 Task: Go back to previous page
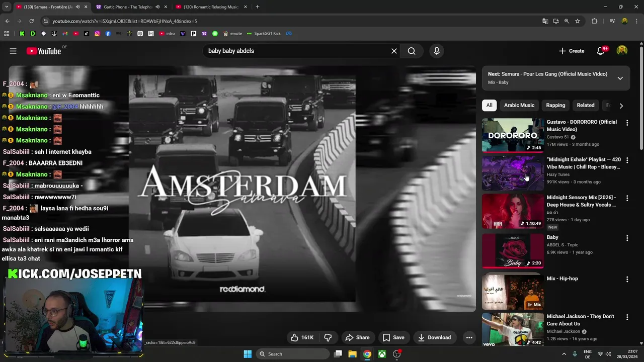[7, 21]
